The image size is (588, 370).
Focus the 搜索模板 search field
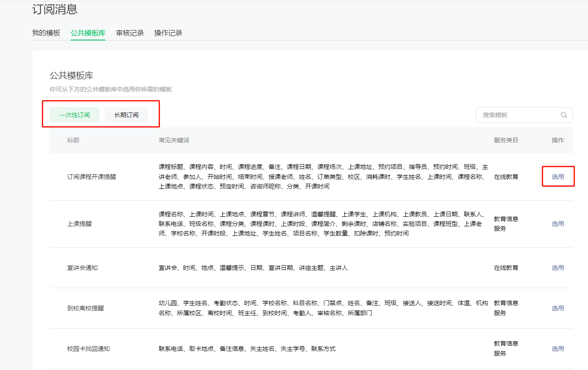pyautogui.click(x=524, y=115)
